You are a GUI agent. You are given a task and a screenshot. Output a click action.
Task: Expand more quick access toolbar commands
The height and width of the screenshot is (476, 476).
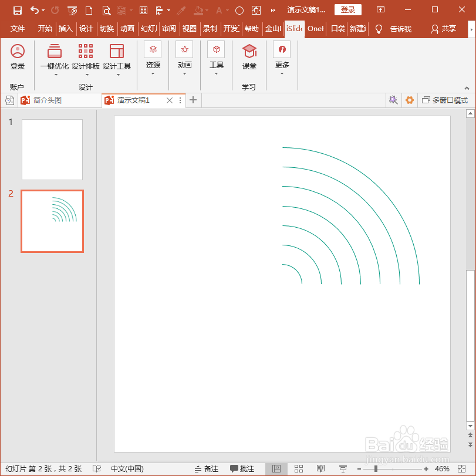point(273,11)
